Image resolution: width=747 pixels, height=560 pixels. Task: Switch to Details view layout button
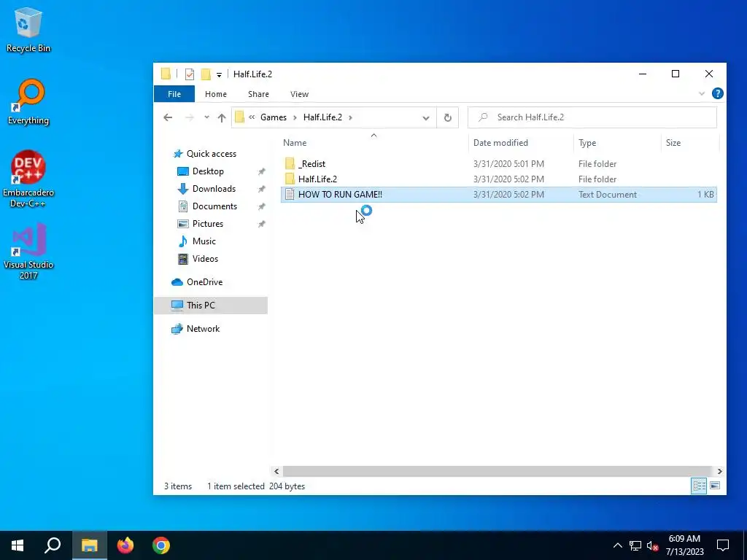[x=699, y=486]
